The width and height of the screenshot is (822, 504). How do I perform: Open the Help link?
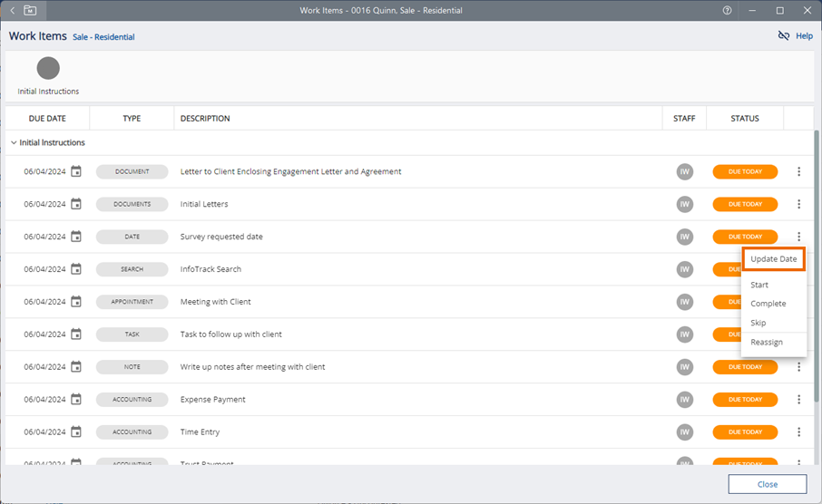coord(804,36)
